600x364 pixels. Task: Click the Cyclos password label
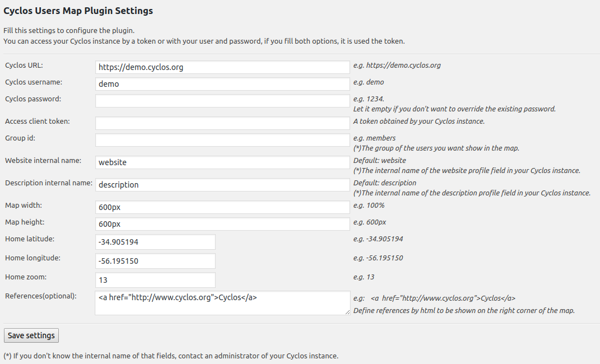(x=33, y=99)
